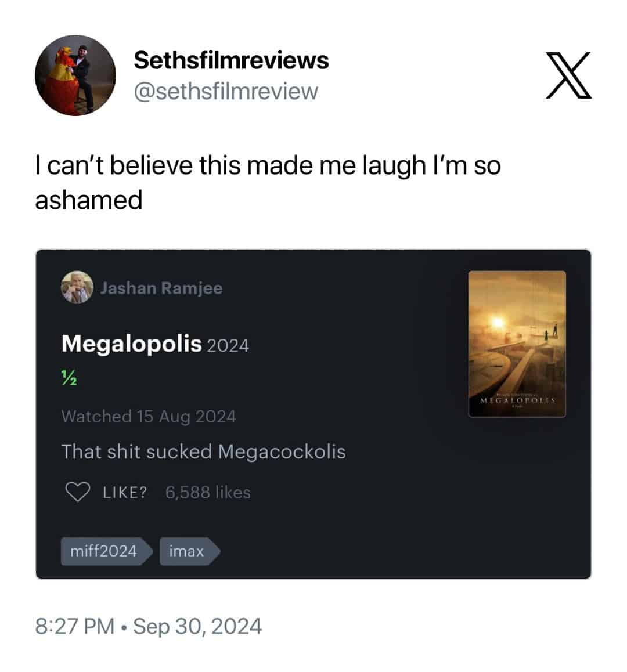627x672 pixels.
Task: Open Jashan Ramjee's small avatar
Action: pyautogui.click(x=77, y=287)
